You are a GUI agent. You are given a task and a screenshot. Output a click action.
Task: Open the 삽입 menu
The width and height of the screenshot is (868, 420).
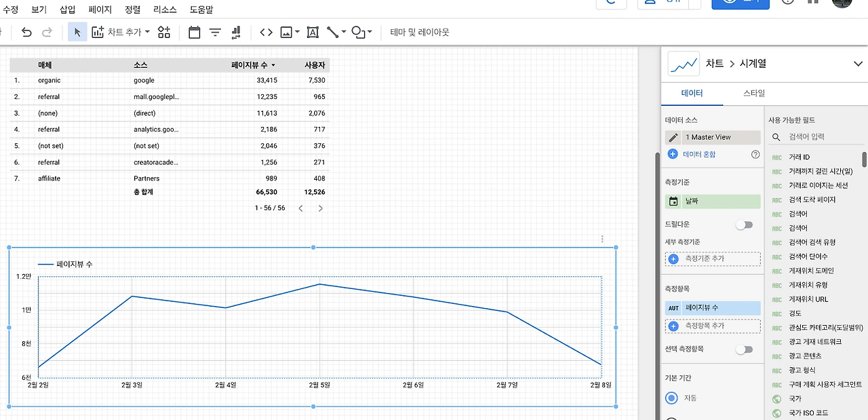[x=68, y=9]
